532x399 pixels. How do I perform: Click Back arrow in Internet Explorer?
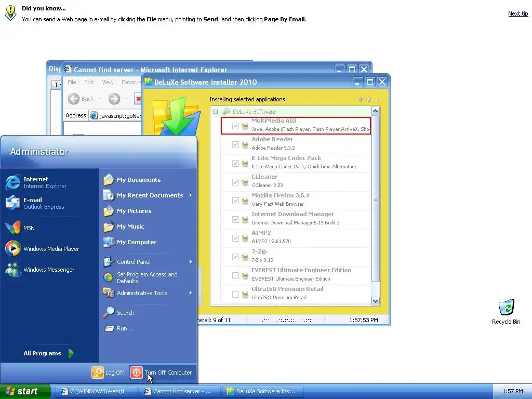[74, 99]
